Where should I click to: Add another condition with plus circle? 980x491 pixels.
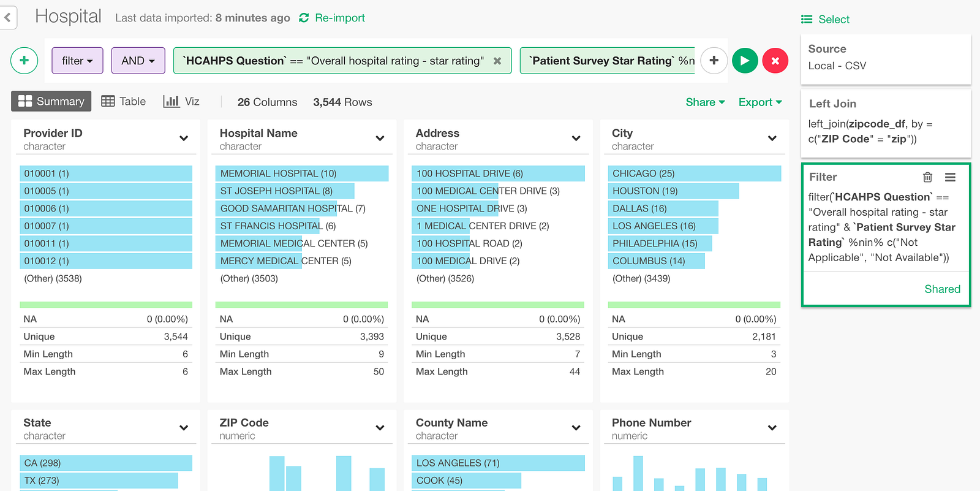(714, 61)
